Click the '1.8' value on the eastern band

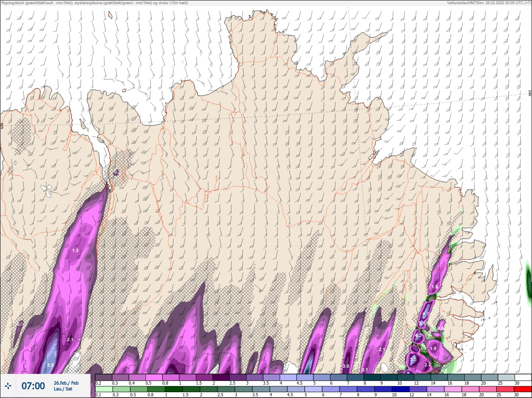(x=435, y=287)
